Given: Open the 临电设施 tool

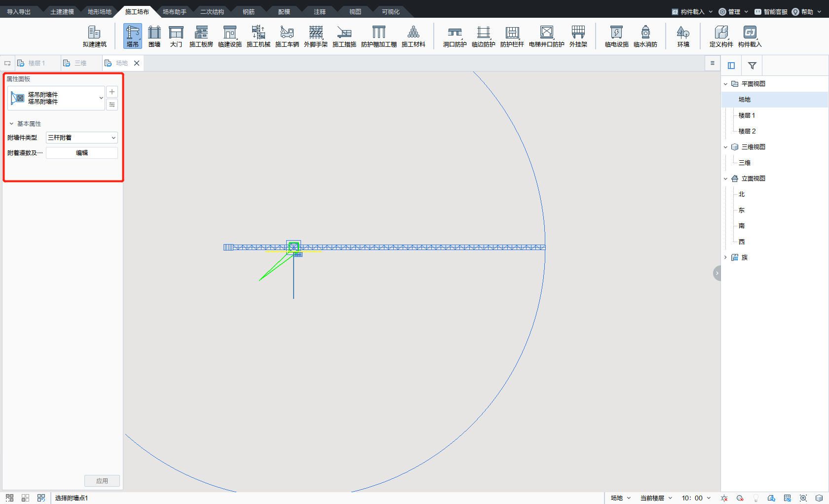Looking at the screenshot, I should [x=616, y=36].
